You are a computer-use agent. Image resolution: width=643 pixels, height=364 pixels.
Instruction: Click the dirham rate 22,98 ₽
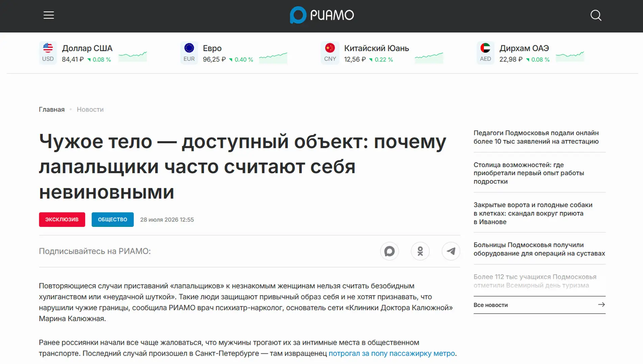[x=511, y=59]
